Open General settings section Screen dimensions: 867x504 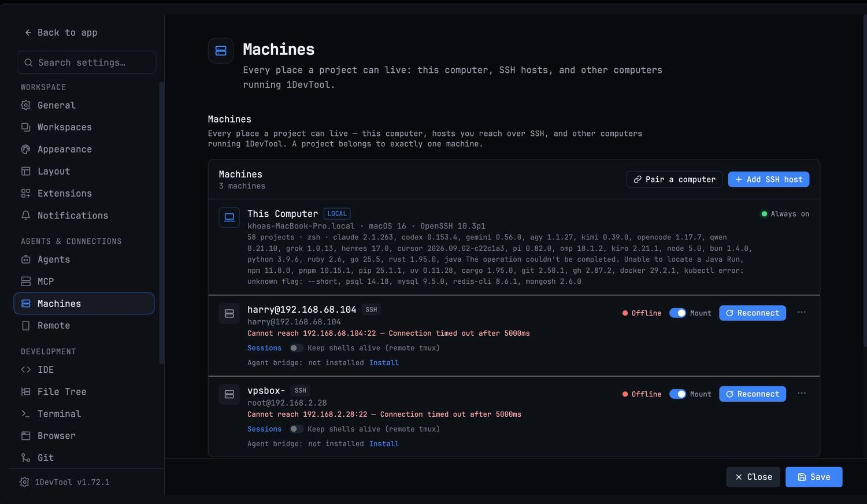point(84,105)
